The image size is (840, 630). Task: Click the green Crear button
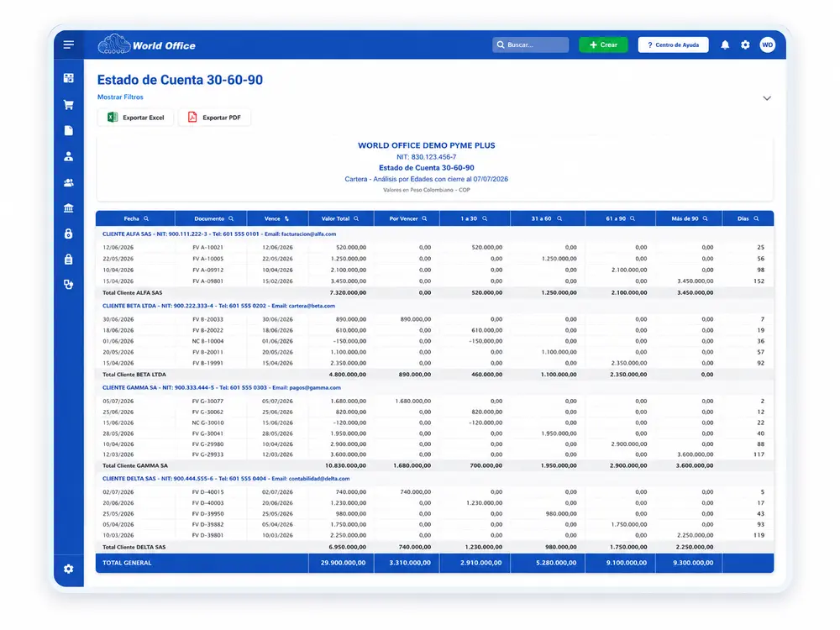603,45
